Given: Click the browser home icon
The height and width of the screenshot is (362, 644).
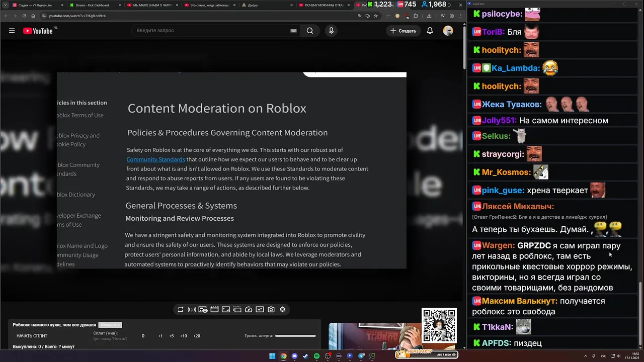Looking at the screenshot, I should point(33,16).
